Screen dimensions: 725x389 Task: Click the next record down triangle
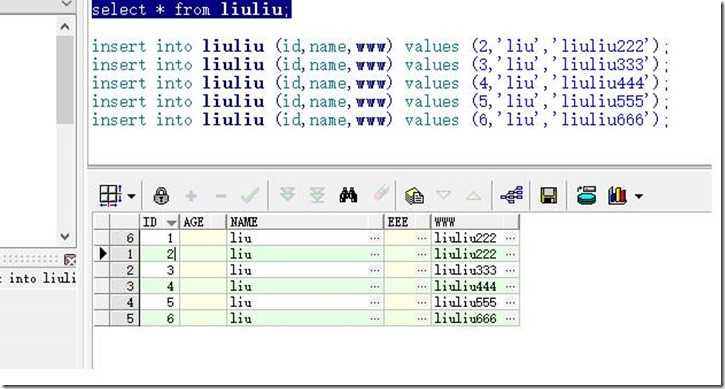point(443,195)
